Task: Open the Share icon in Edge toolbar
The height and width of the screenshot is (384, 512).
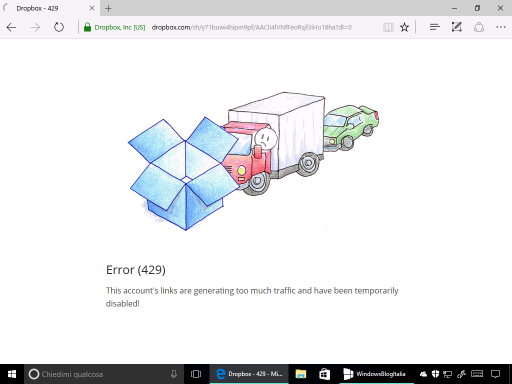Action: click(479, 27)
